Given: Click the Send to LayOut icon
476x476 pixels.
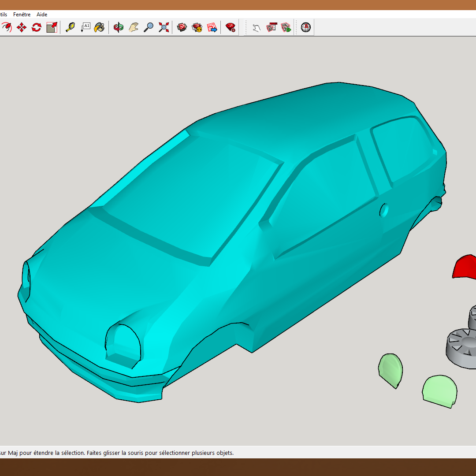Looking at the screenshot, I should point(212,28).
